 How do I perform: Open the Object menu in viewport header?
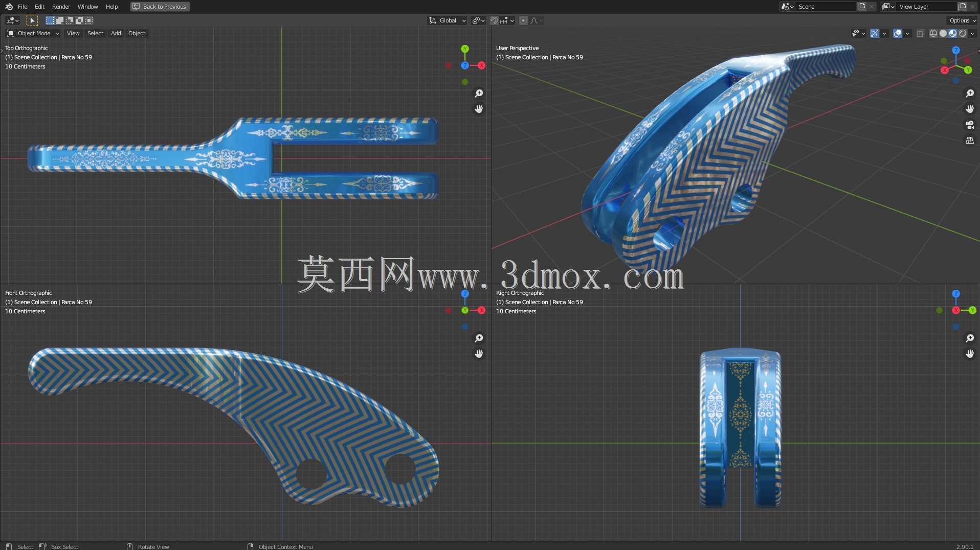[137, 33]
